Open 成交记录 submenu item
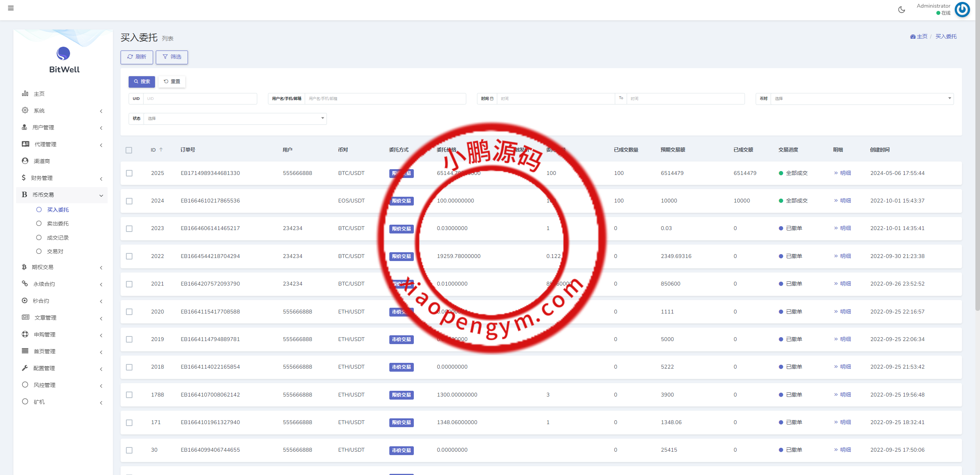980x475 pixels. click(x=58, y=238)
